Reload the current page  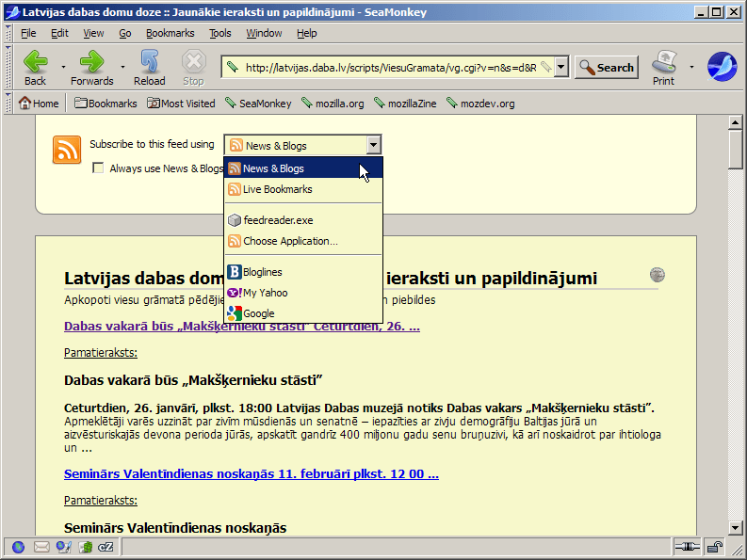pyautogui.click(x=150, y=68)
